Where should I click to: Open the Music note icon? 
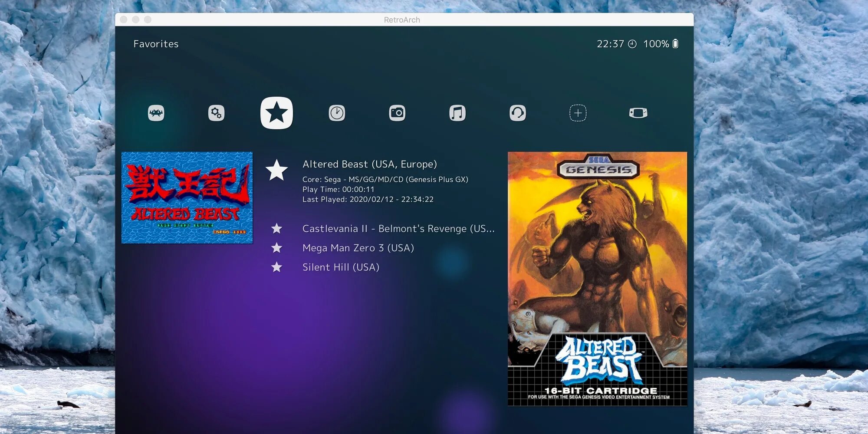pyautogui.click(x=457, y=113)
